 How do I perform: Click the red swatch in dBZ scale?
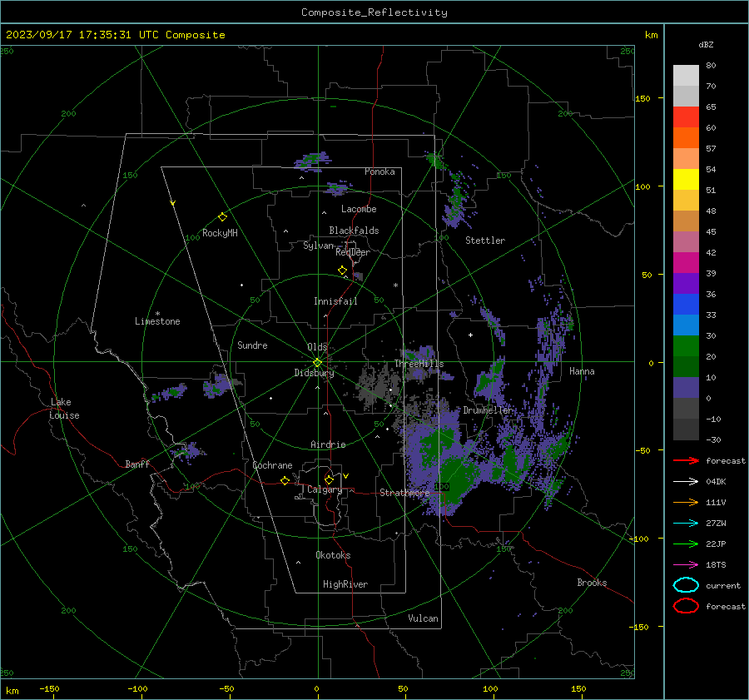(x=686, y=117)
